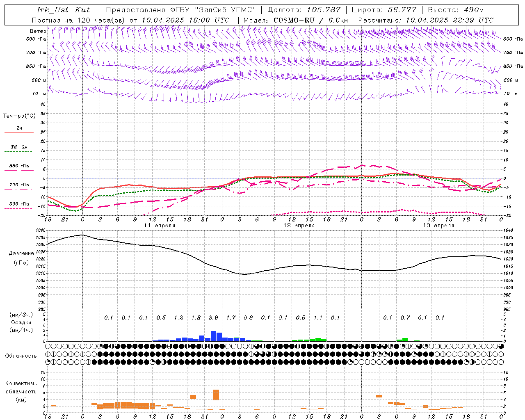Viewport: 525px width, 420px height.
Task: Click the station title Irk_Ust-Kut
Action: point(63,10)
